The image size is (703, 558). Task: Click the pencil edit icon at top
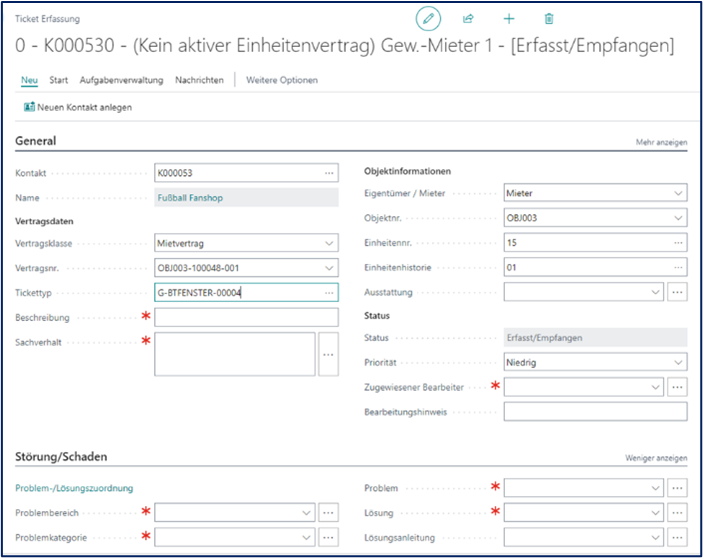tap(428, 19)
